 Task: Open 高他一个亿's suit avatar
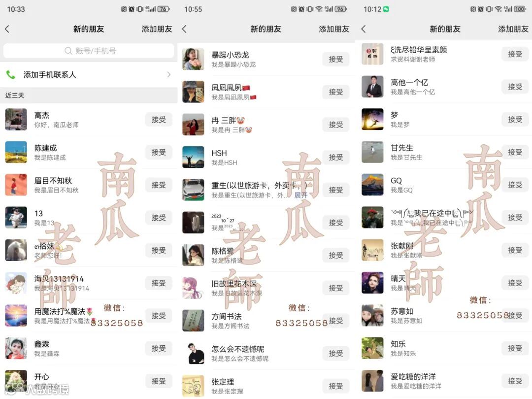[x=372, y=87]
